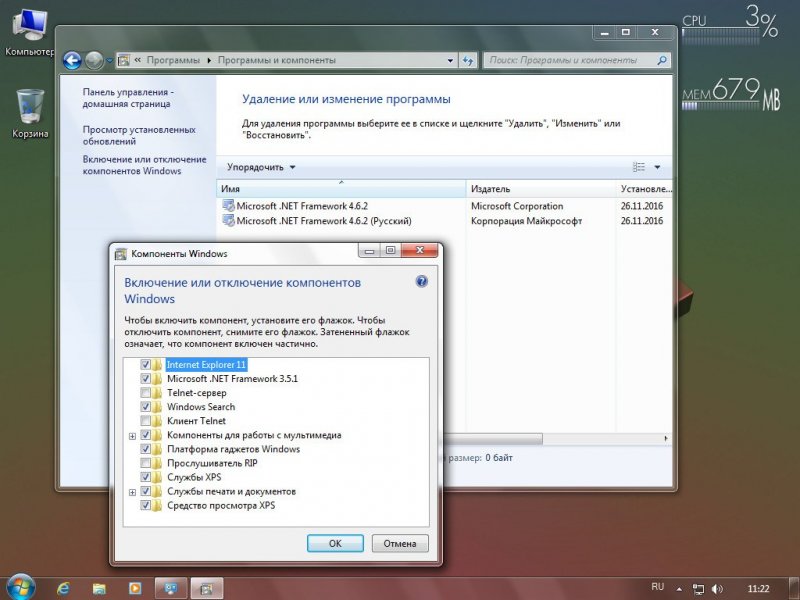800x600 pixels.
Task: Click right scroll arrow of programs list
Action: (x=666, y=439)
